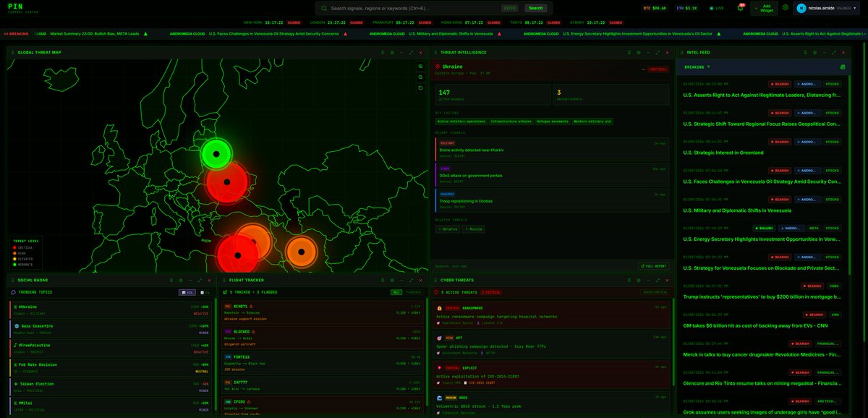The image size is (868, 418).
Task: Open the BREAKING filter dropdown in Intel Feed
Action: pos(698,67)
